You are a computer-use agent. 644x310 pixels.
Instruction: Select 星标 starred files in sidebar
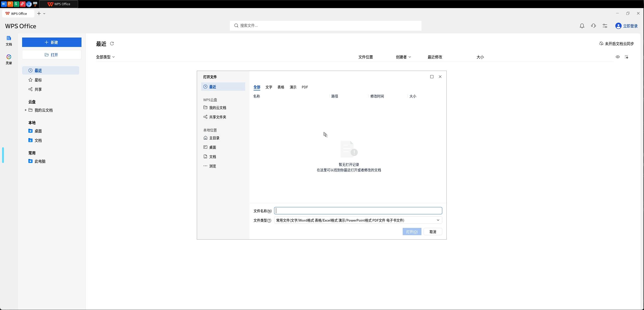(x=50, y=80)
